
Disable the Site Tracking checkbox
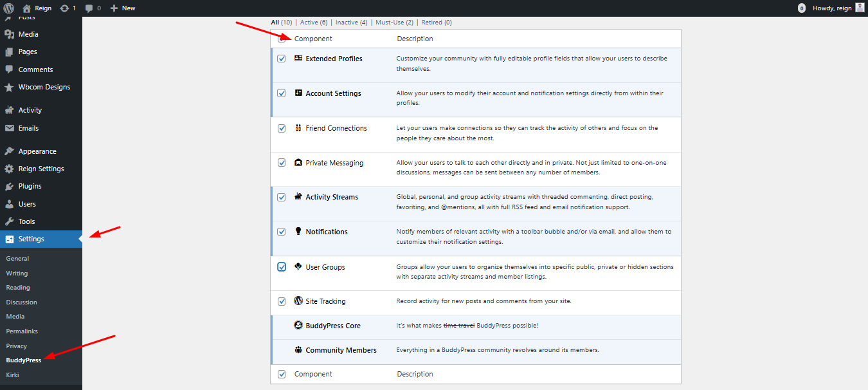pyautogui.click(x=282, y=301)
